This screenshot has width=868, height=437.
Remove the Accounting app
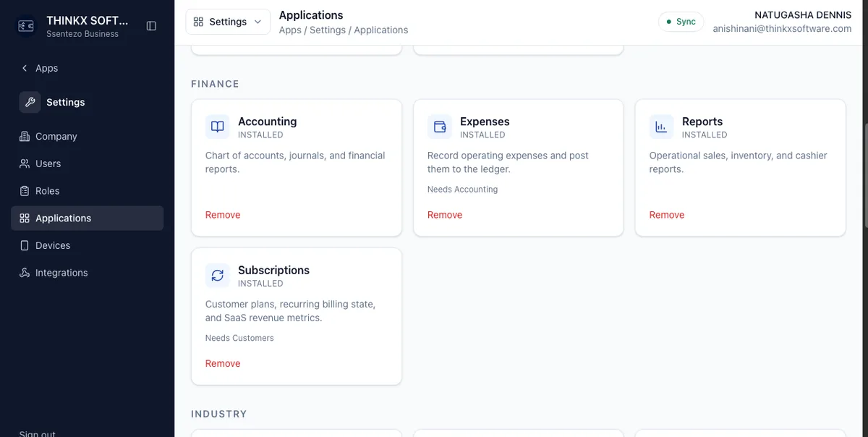(x=223, y=215)
